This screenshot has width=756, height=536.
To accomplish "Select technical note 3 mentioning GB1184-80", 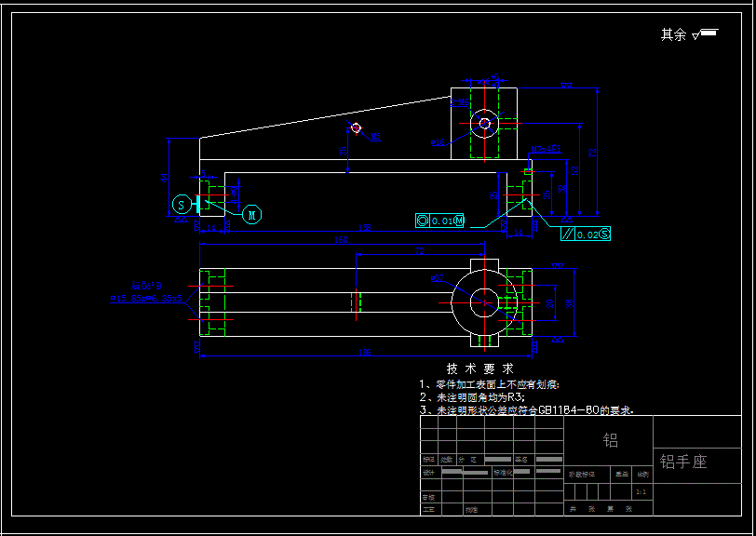I will [527, 410].
